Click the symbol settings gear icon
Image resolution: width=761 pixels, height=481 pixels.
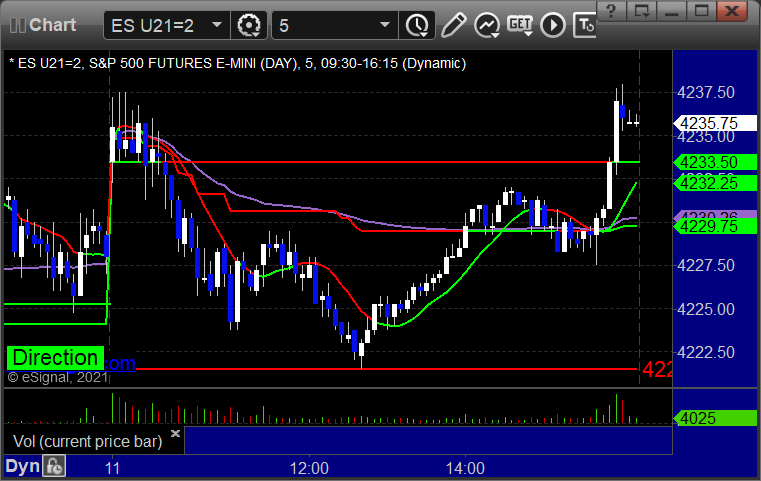tap(248, 25)
